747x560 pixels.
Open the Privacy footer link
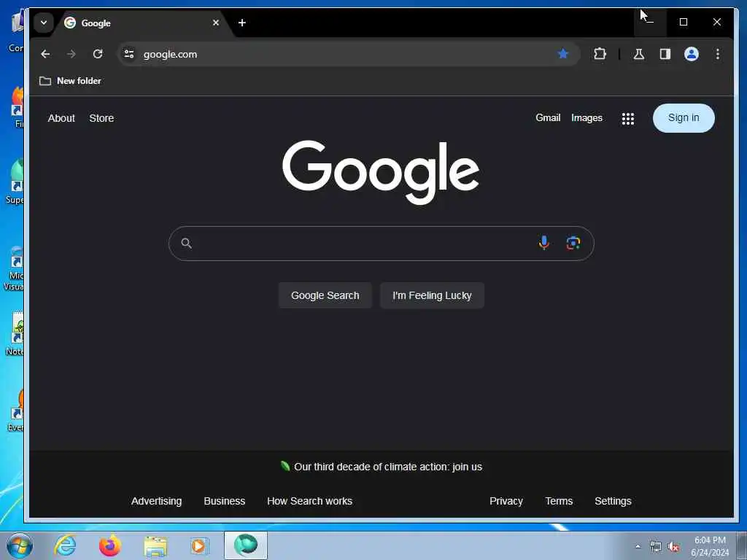(x=506, y=501)
